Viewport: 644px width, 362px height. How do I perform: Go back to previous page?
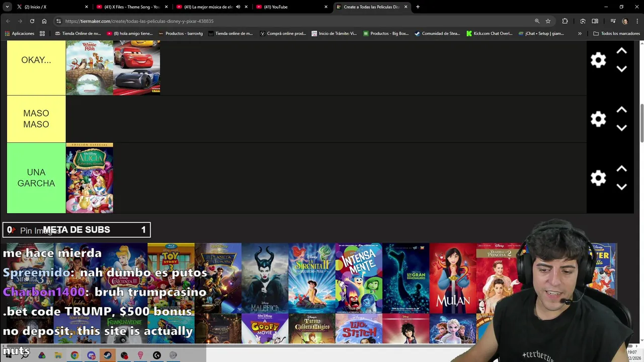[x=8, y=21]
